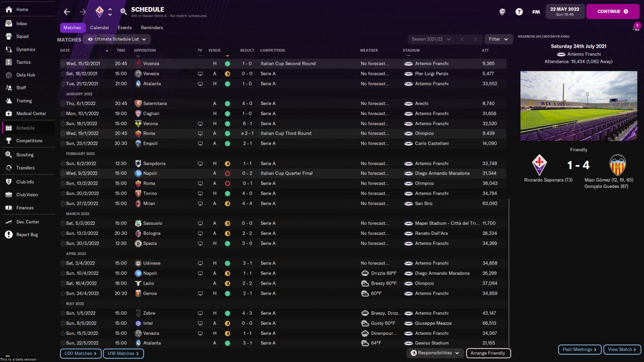This screenshot has width=644, height=362.
Task: Click the TV icon in the Torino row
Action: (200, 194)
